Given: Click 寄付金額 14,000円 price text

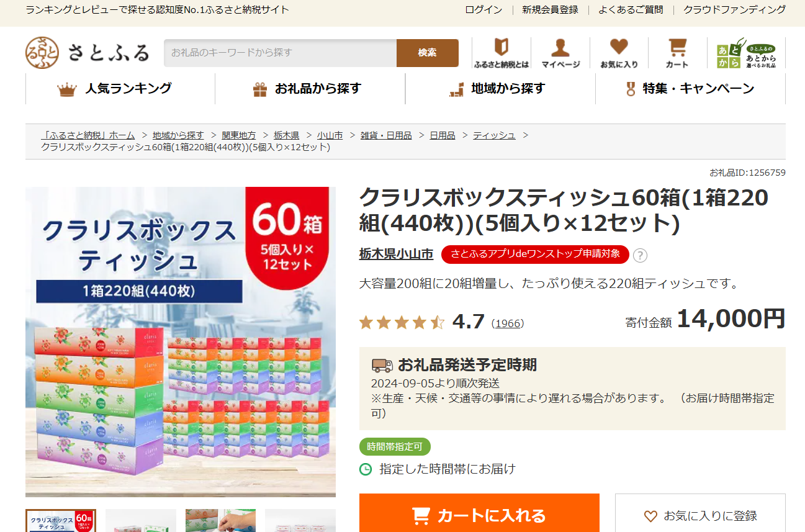Looking at the screenshot, I should tap(705, 319).
